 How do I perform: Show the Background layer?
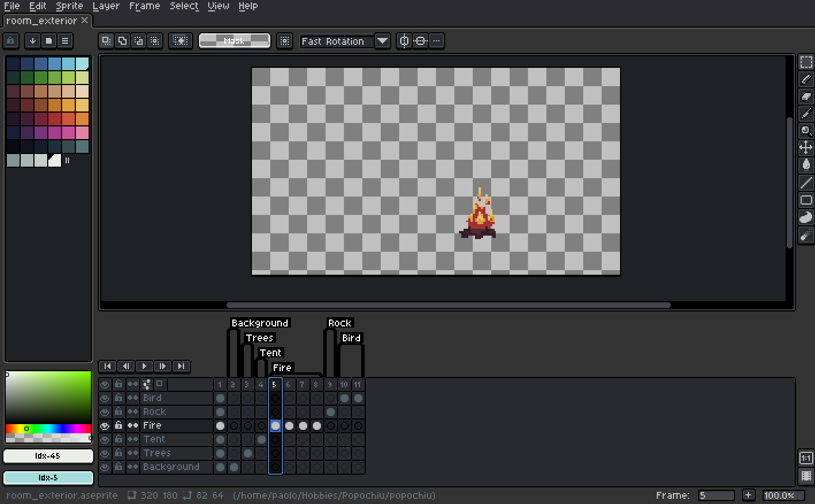pyautogui.click(x=105, y=467)
